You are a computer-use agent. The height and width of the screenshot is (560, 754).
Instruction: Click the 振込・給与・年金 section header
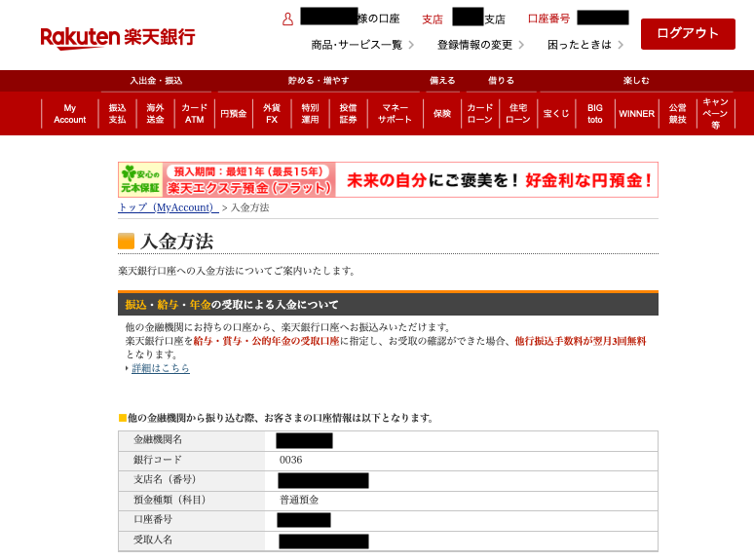[388, 304]
